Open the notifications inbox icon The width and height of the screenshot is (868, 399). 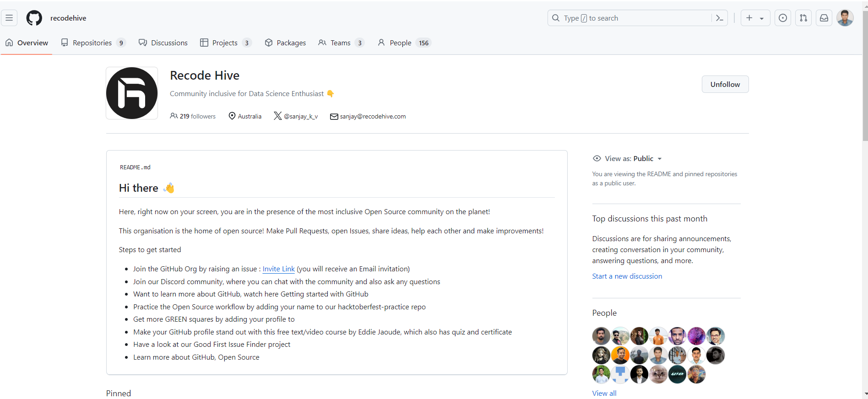click(x=824, y=18)
